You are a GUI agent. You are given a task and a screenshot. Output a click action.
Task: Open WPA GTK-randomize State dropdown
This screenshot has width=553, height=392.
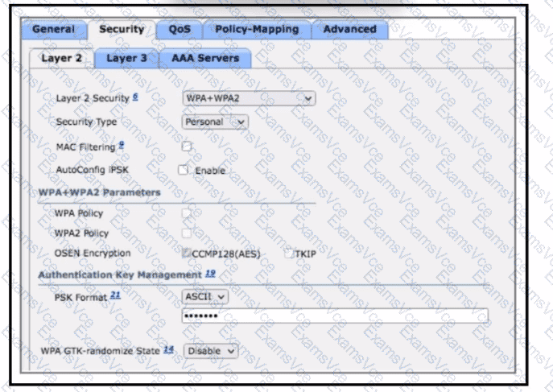[211, 351]
